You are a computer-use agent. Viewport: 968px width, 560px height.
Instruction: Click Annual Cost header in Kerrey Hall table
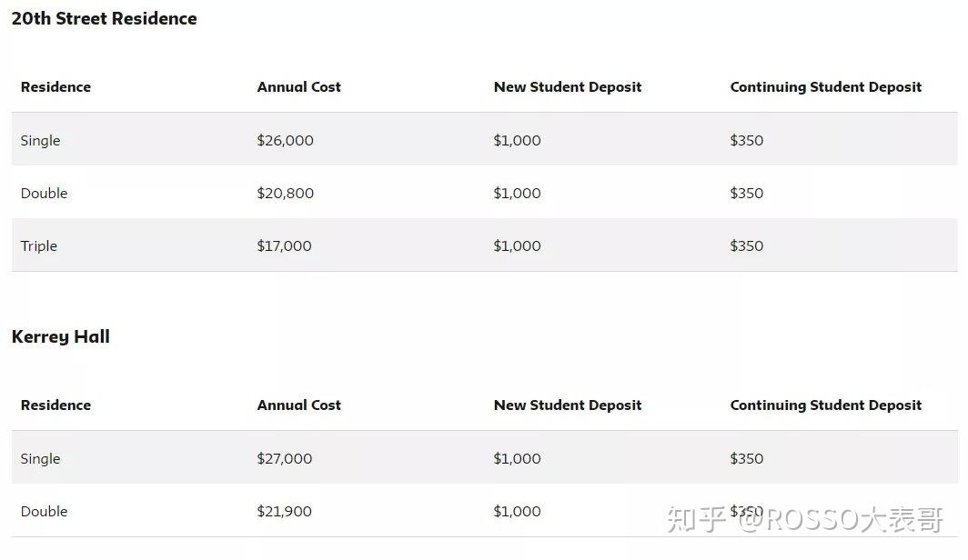pyautogui.click(x=298, y=405)
